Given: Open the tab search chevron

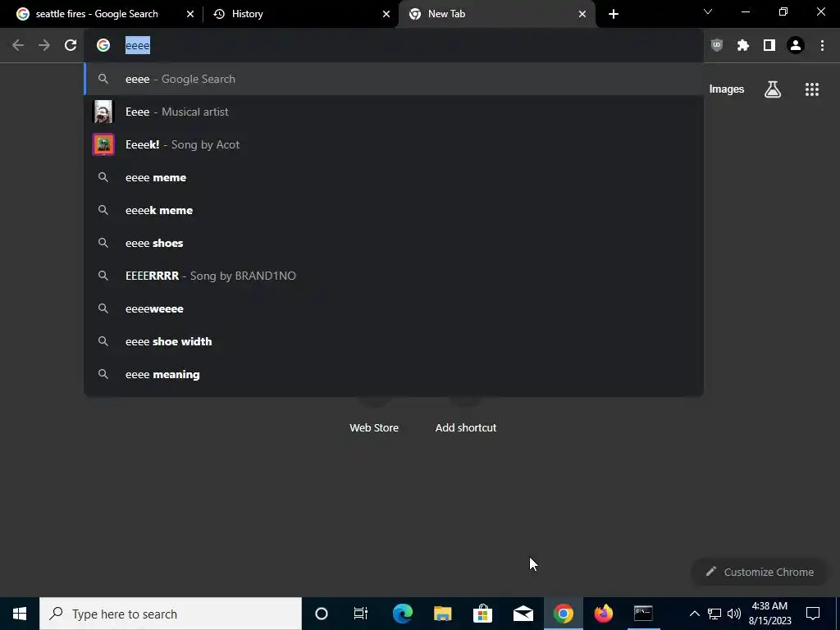Looking at the screenshot, I should pos(708,11).
